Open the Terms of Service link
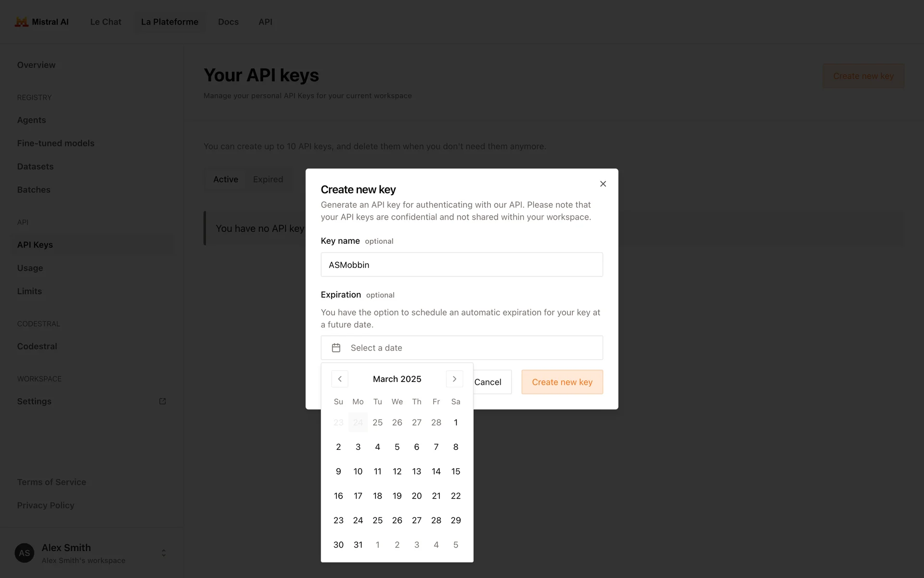Viewport: 924px width, 578px height. pos(51,482)
